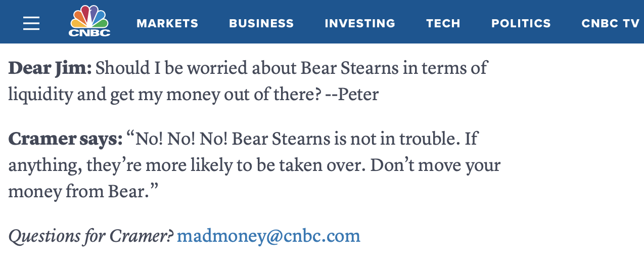Click the bold "Dear Jim:" label

[50, 68]
